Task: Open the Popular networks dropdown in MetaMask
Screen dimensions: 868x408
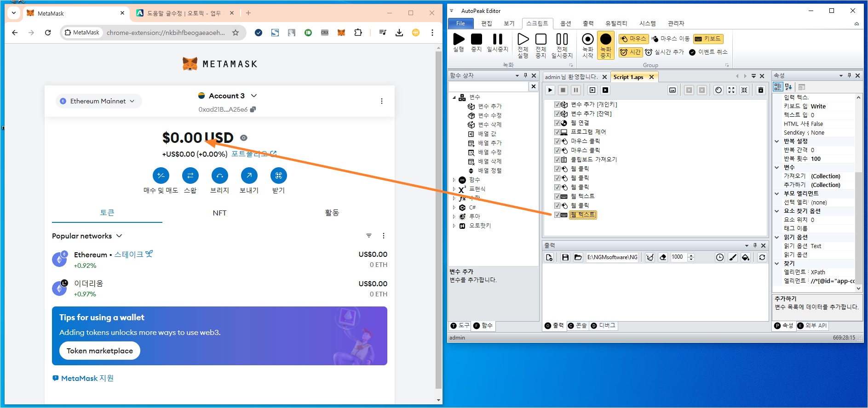Action: click(87, 236)
